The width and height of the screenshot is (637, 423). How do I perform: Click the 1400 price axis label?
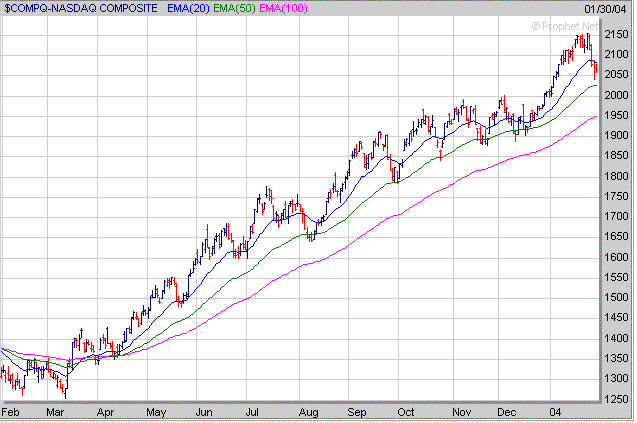coord(616,338)
